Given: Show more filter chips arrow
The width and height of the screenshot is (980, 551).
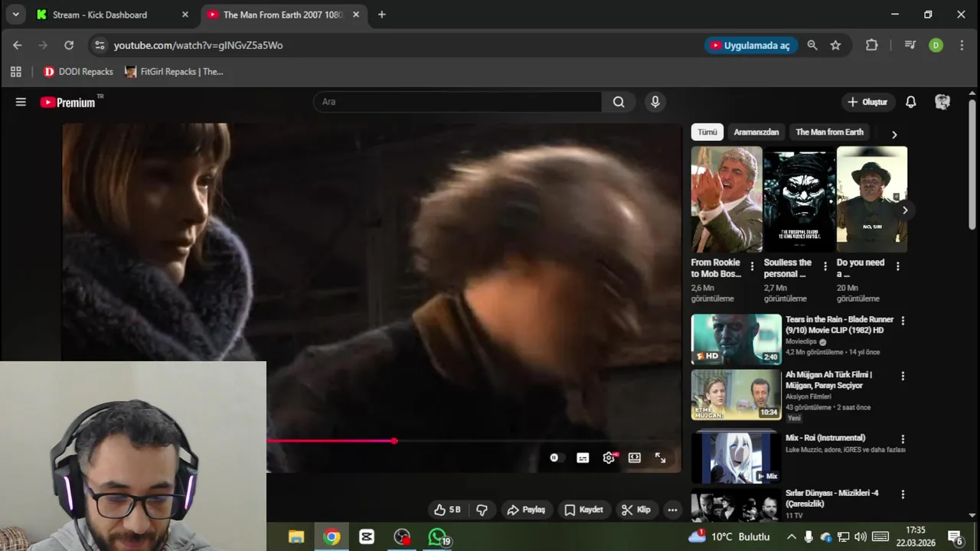Looking at the screenshot, I should (893, 135).
